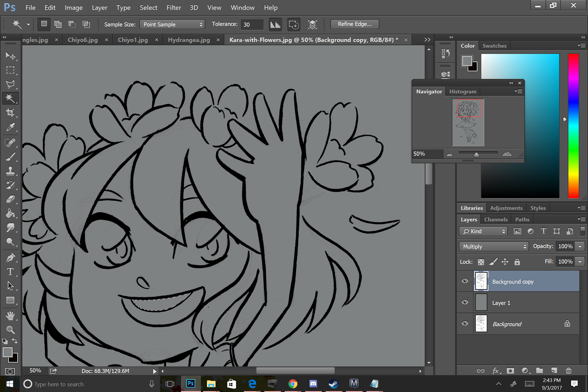Select the Horizontal Type tool
588x392 pixels.
click(10, 271)
